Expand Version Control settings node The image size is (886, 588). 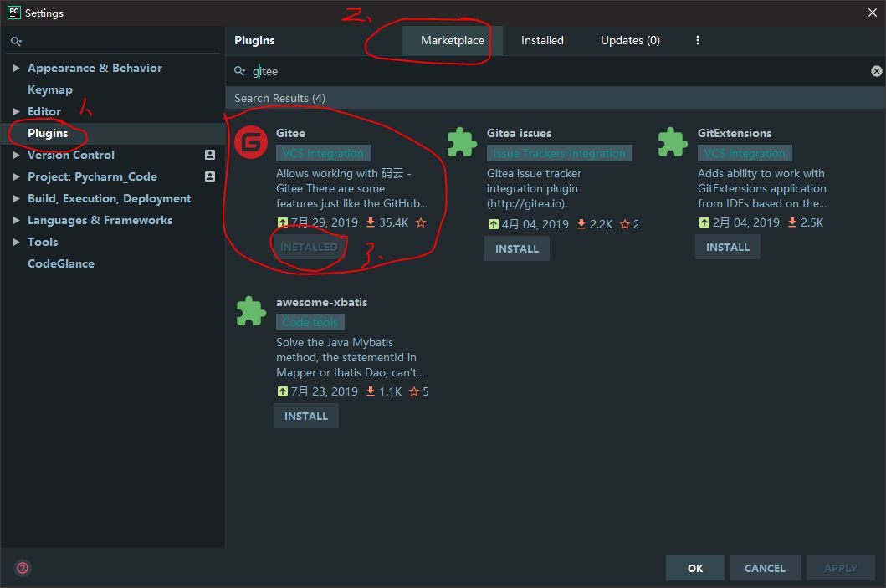17,155
